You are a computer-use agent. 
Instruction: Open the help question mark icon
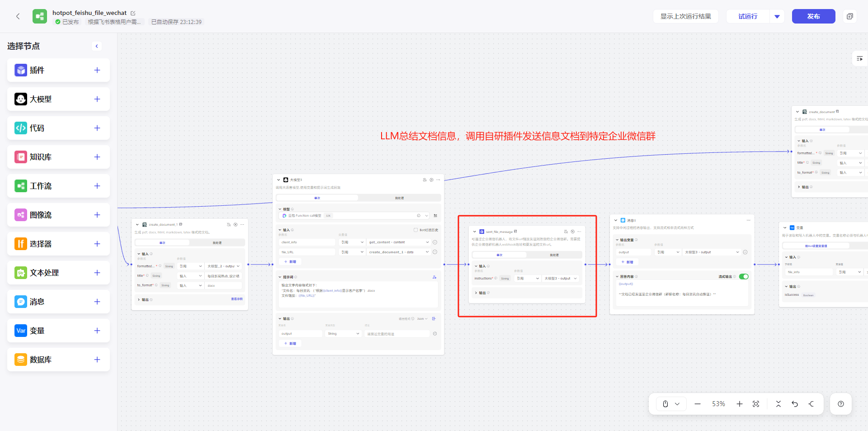click(841, 404)
